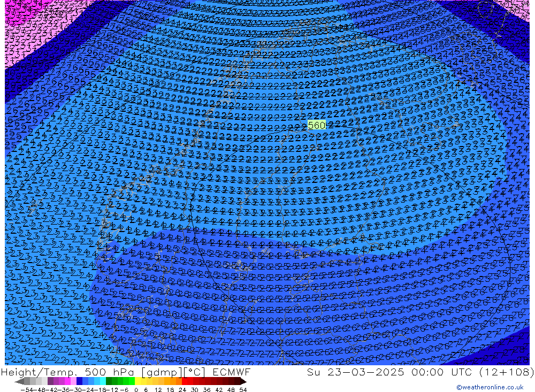Pick the cyan legend swatch left of dark green
This screenshot has width=535, height=392.
(103, 381)
